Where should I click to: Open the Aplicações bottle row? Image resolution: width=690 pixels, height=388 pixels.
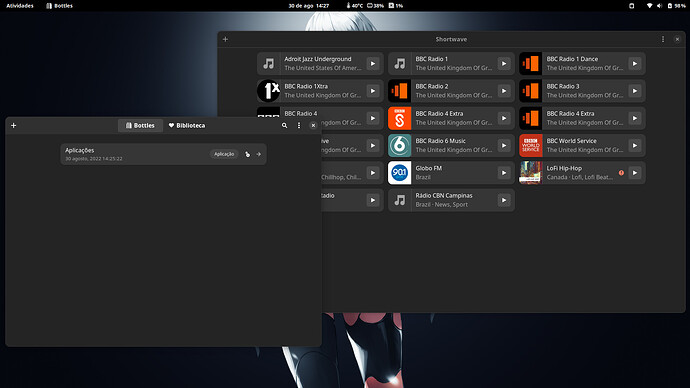pos(163,154)
